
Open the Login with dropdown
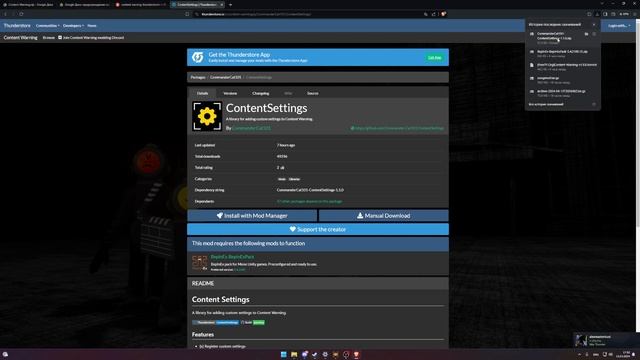[619, 26]
